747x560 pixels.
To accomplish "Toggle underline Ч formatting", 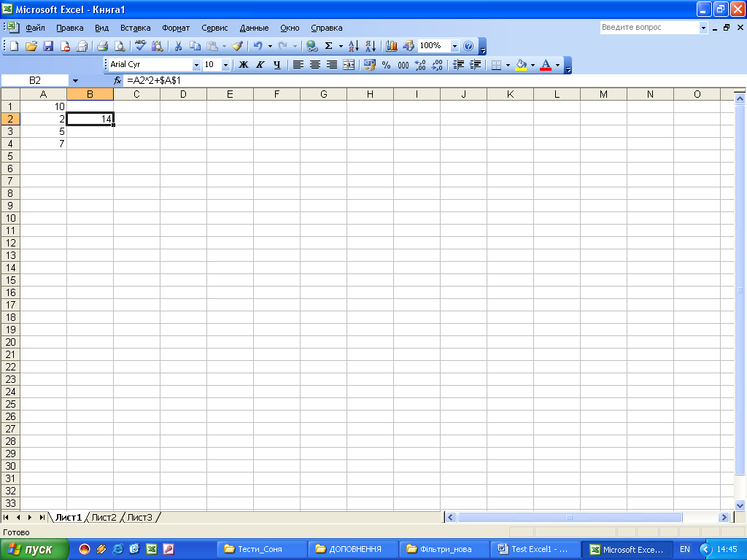I will tap(276, 65).
